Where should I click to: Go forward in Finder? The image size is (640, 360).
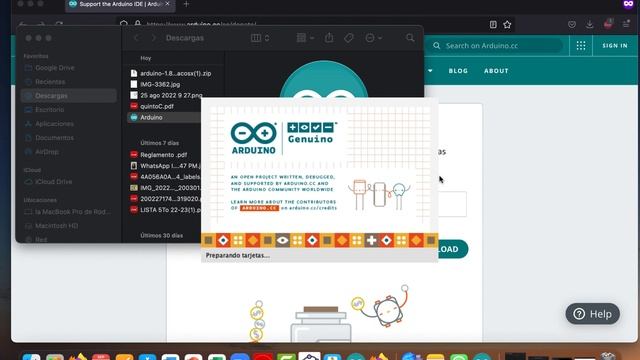click(x=153, y=38)
